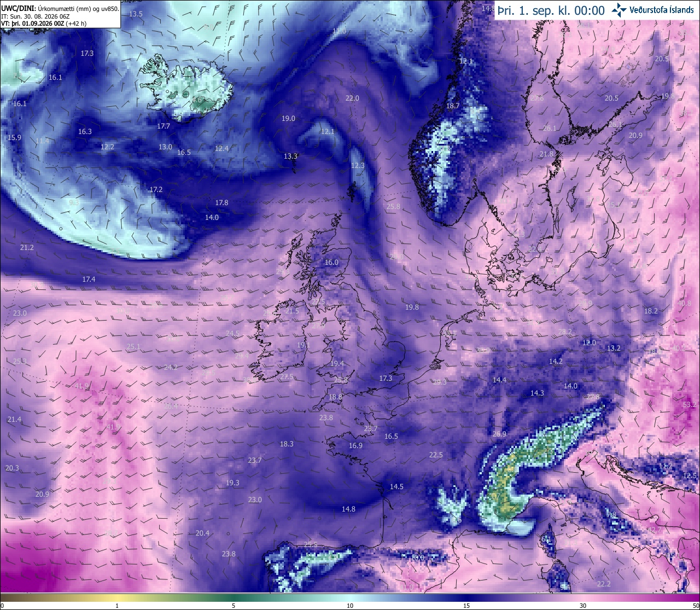The height and width of the screenshot is (610, 700).
Task: Click the 26.1 value over Sweden
Action: [549, 129]
